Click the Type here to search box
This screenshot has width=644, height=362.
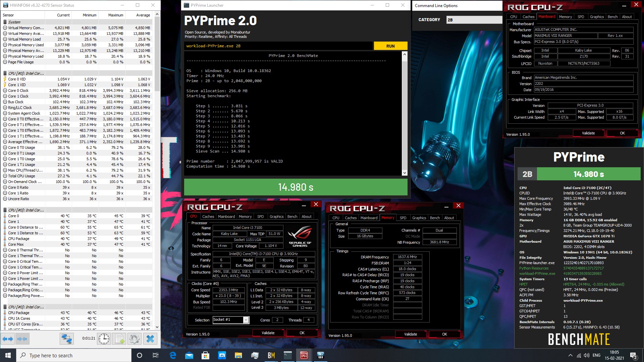coord(73,355)
